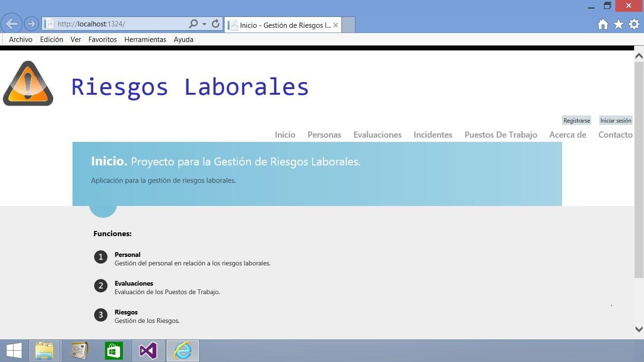Image resolution: width=644 pixels, height=362 pixels.
Task: Click the Home icon in the browser toolbar
Action: 603,24
